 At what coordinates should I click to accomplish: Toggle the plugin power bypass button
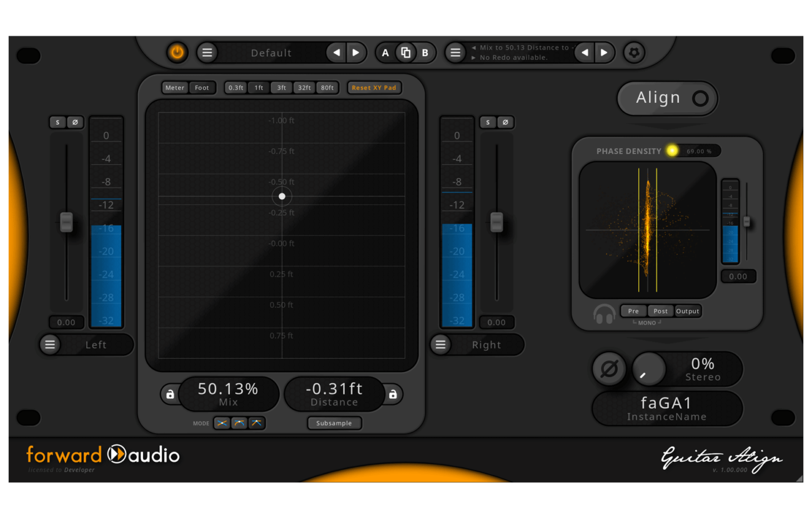click(x=177, y=52)
